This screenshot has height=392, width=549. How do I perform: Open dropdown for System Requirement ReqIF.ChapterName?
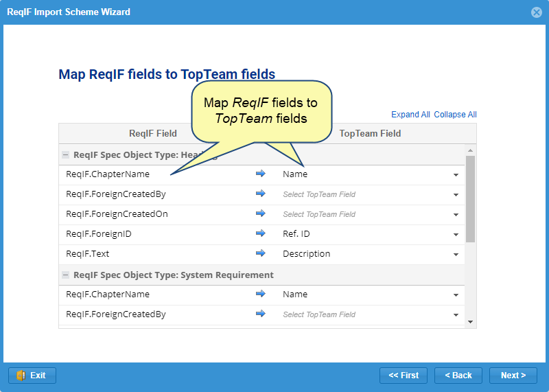456,295
